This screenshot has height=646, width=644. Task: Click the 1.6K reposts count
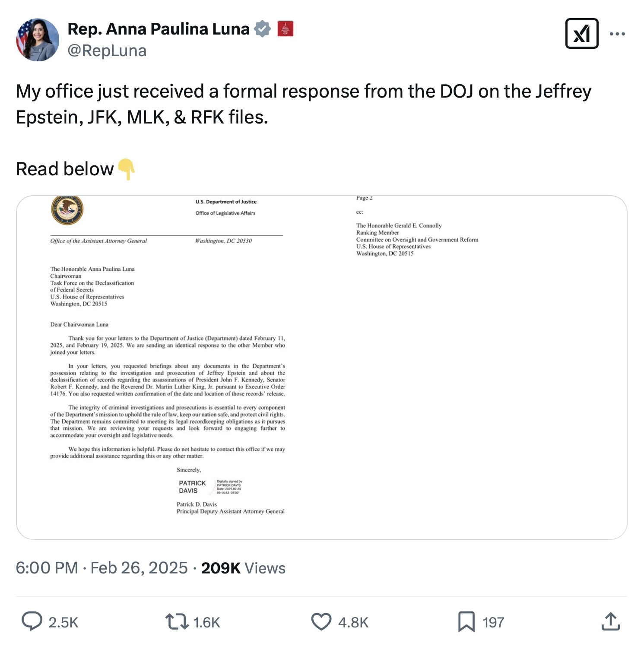pos(206,623)
